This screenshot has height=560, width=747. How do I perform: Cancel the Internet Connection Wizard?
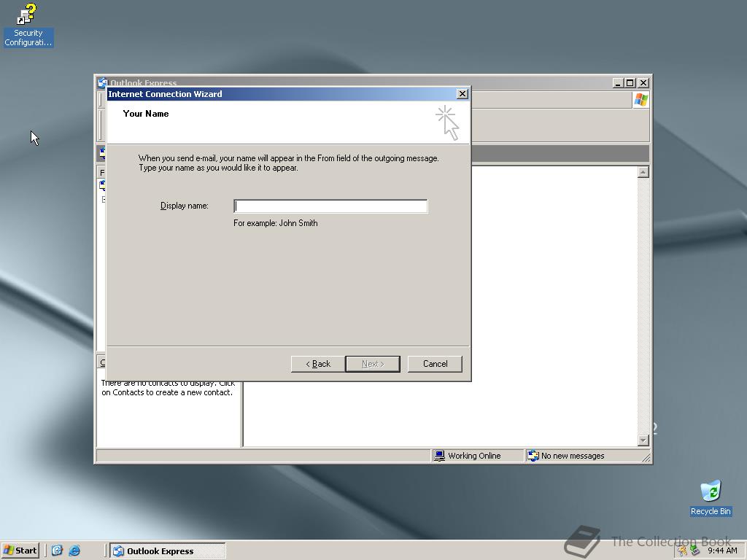coord(435,364)
